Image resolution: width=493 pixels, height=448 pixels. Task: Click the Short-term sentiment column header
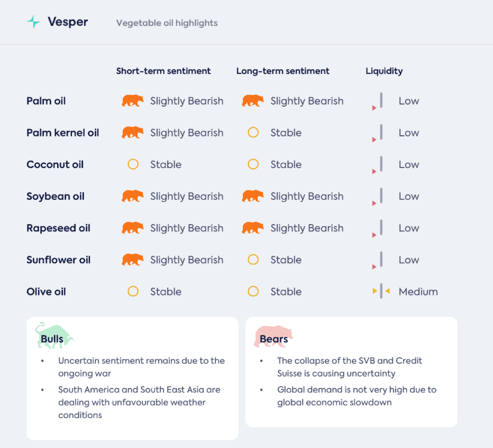click(x=164, y=71)
